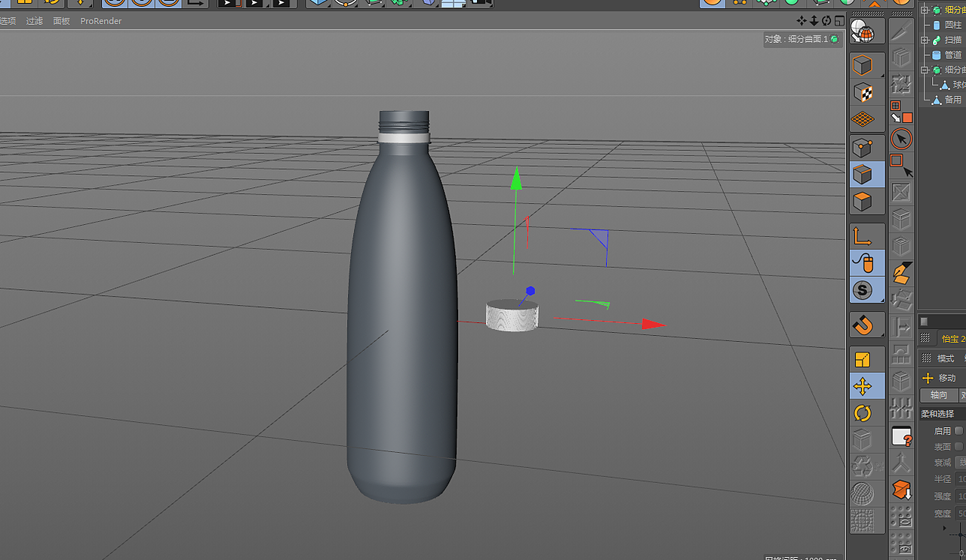Switch to Texture mode checkered cube
This screenshot has height=560, width=966.
pyautogui.click(x=863, y=93)
